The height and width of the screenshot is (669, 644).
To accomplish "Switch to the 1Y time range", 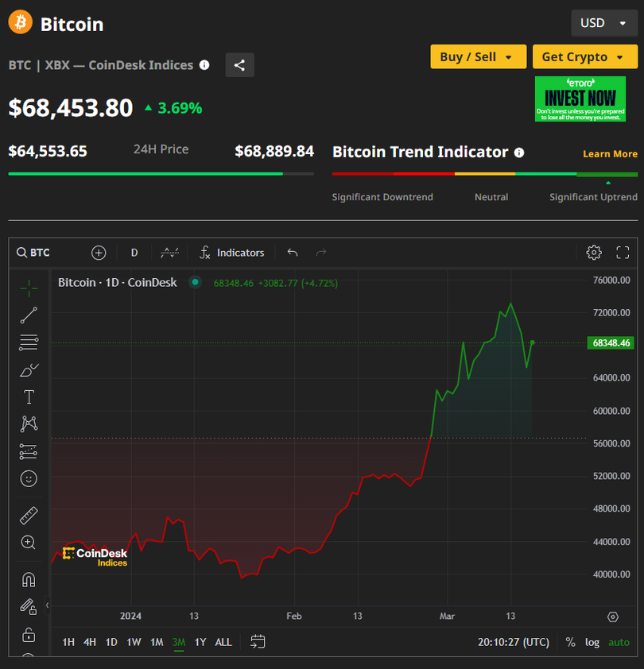I will pos(200,642).
